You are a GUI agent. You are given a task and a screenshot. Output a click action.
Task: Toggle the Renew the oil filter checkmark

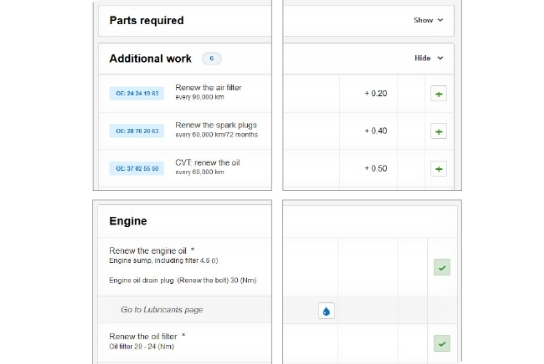coord(442,344)
